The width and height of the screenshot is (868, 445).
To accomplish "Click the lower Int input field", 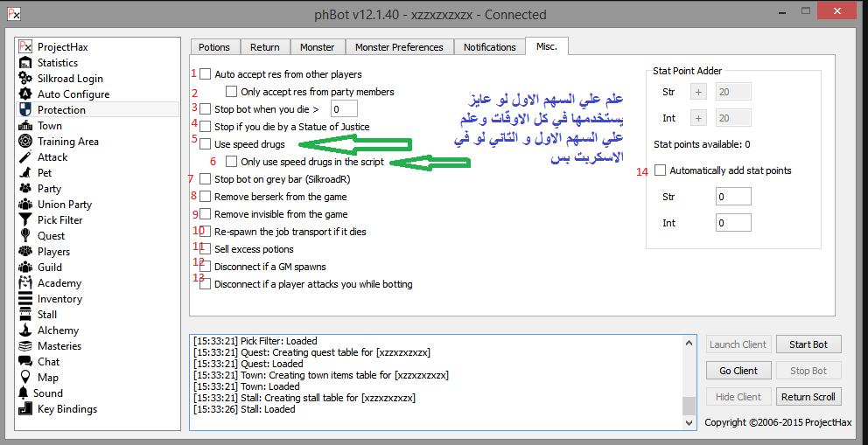I will [733, 223].
